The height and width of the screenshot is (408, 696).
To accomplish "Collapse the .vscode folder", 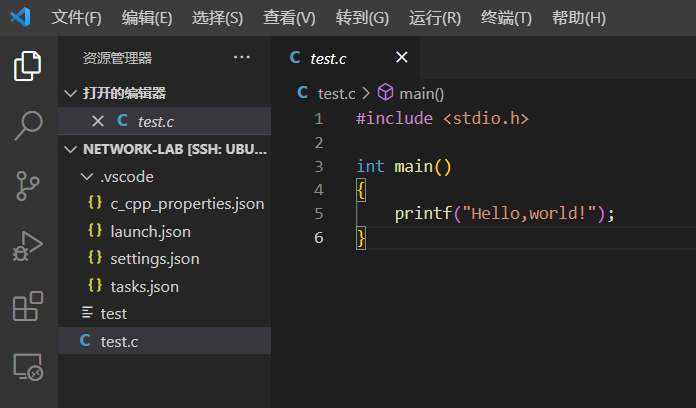I will coord(87,177).
